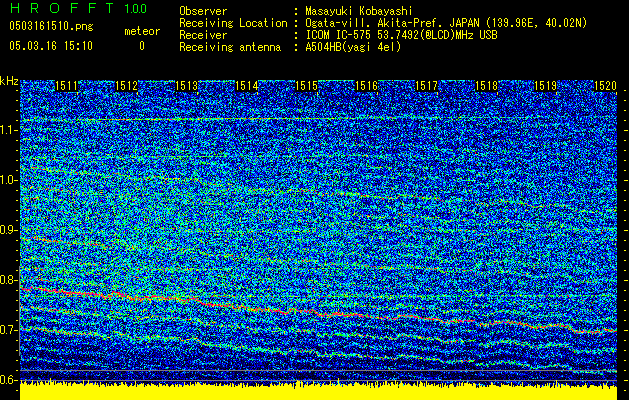Click the file name 0503161510.png
Screen dimensions: 629x400
click(51, 26)
